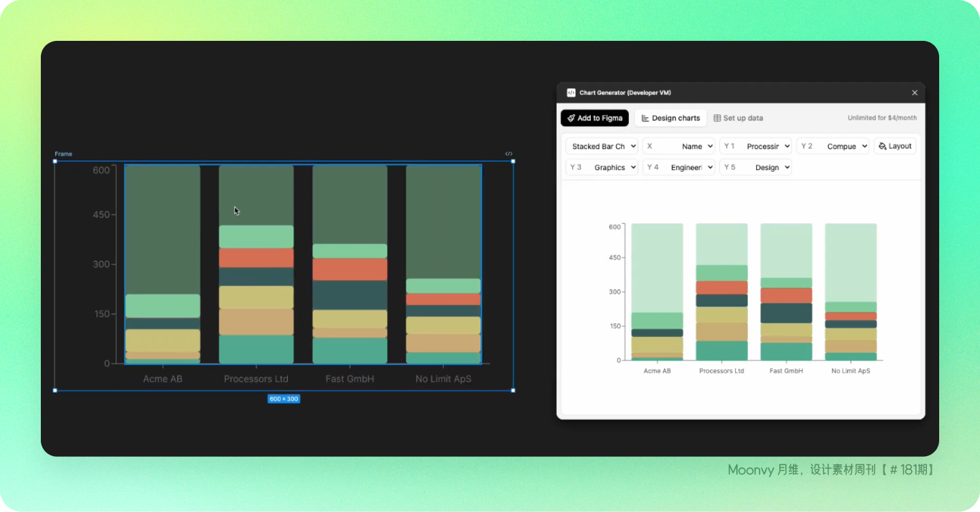This screenshot has height=512, width=980.
Task: Expand the Y 5 Design dropdown
Action: tap(755, 167)
